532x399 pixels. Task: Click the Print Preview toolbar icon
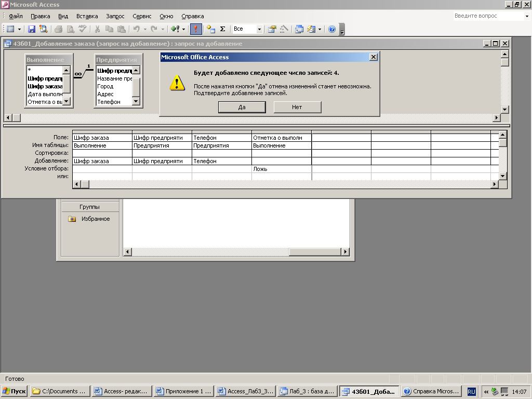(x=70, y=29)
